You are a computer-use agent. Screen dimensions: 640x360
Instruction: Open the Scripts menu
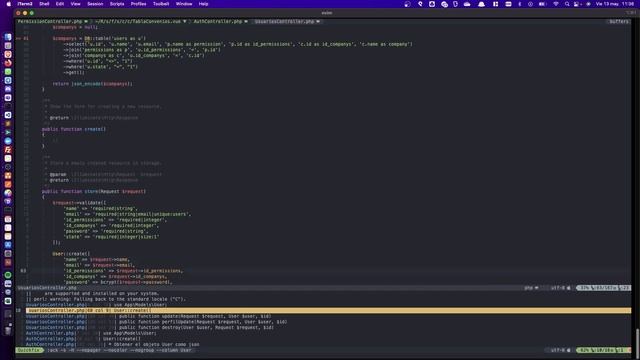(x=117, y=4)
